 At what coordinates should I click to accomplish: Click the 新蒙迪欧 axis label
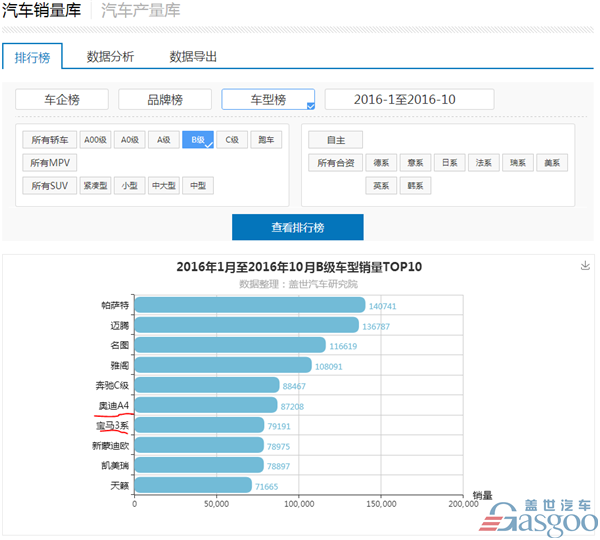coord(111,446)
